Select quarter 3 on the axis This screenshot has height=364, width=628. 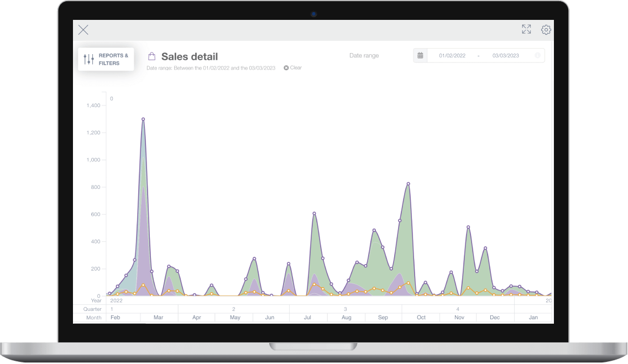click(x=346, y=309)
